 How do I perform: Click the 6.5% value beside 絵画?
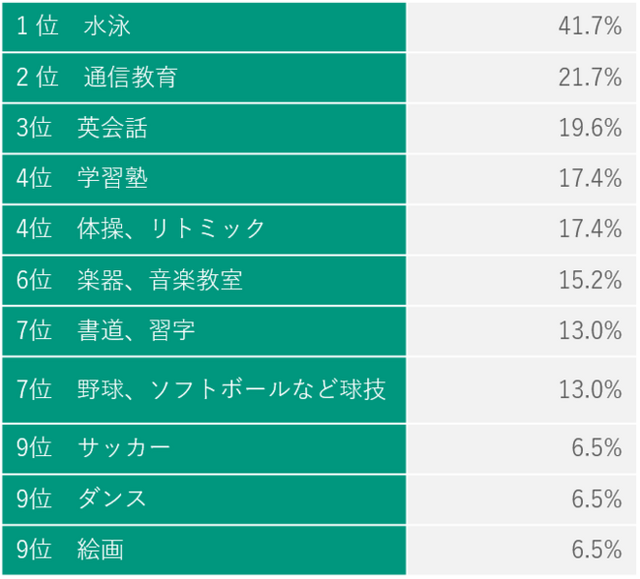point(597,549)
